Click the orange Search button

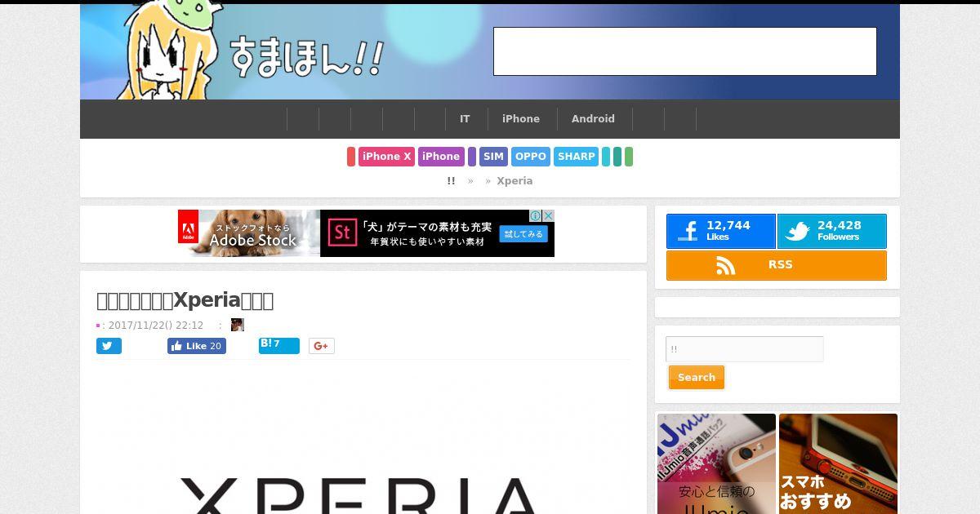pyautogui.click(x=697, y=378)
